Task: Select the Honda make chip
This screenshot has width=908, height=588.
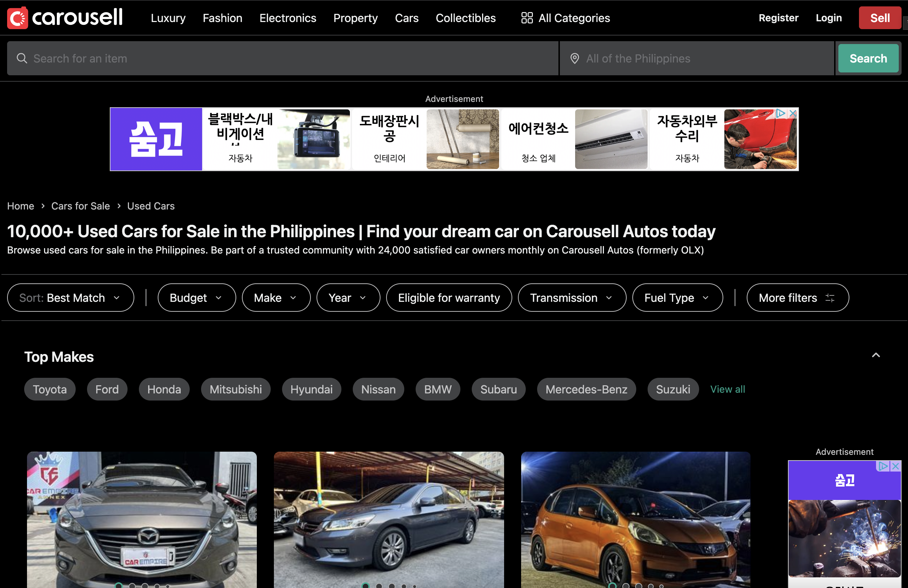Action: (x=164, y=389)
